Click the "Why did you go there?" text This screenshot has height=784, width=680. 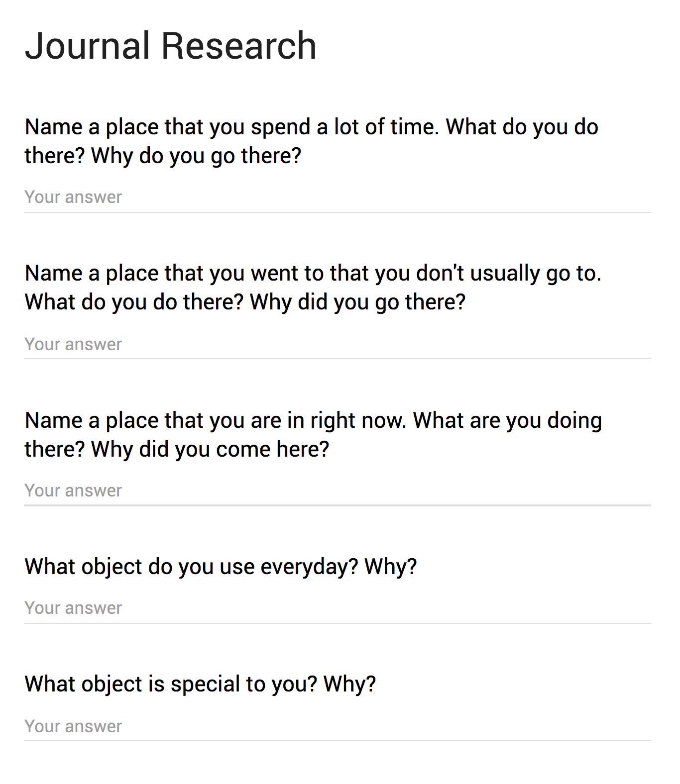pos(357,302)
